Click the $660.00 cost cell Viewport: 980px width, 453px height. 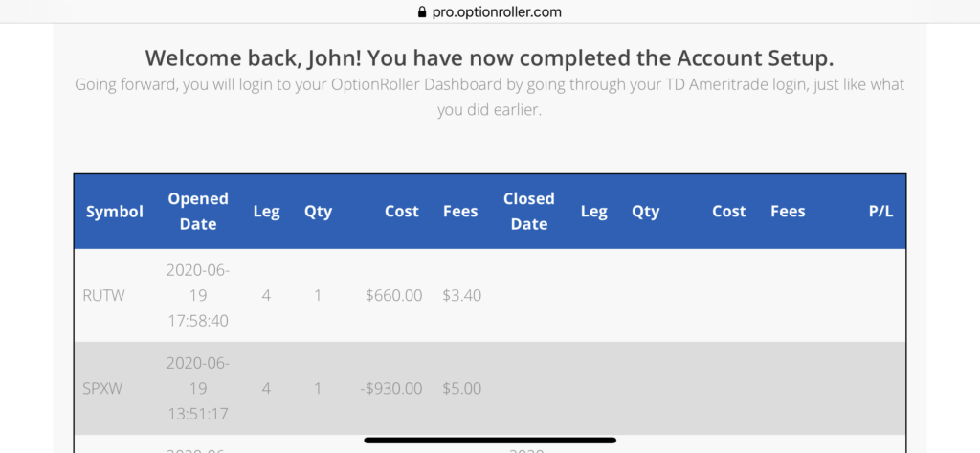pyautogui.click(x=393, y=295)
